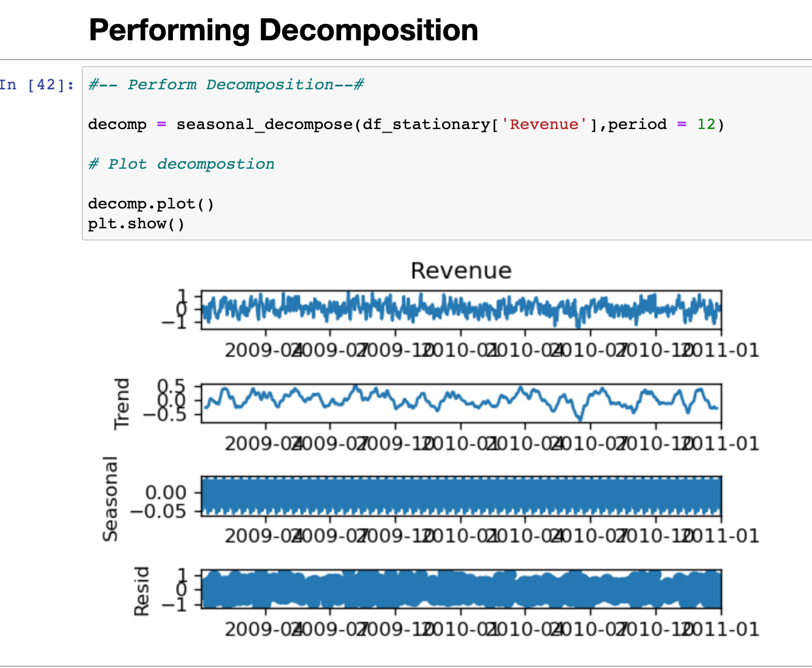Image resolution: width=812 pixels, height=668 pixels.
Task: Click the Trend y-axis label
Action: (x=122, y=403)
